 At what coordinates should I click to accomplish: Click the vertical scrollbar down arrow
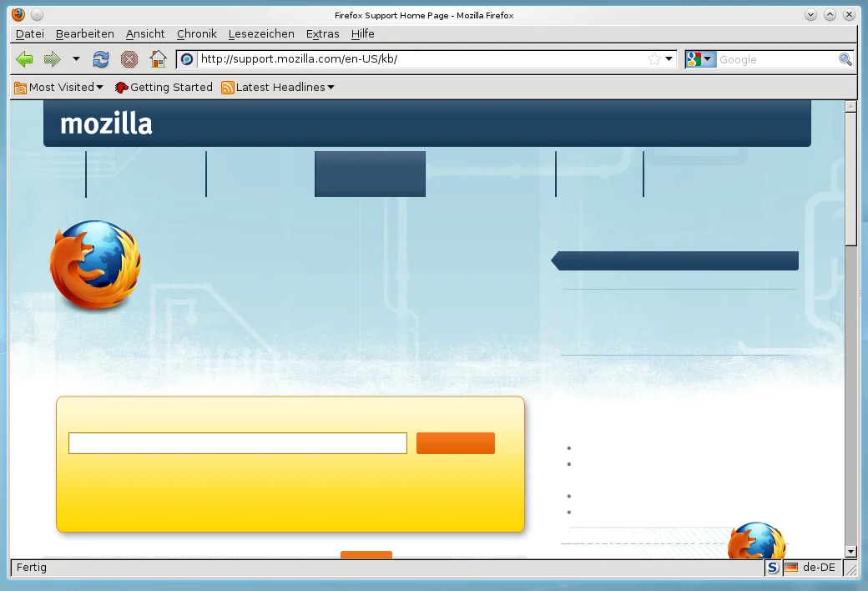[850, 551]
